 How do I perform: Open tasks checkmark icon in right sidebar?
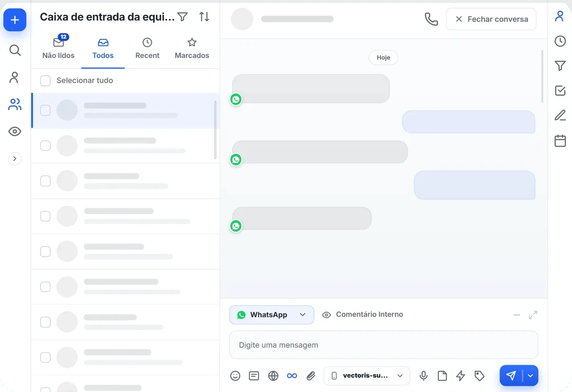click(x=560, y=90)
